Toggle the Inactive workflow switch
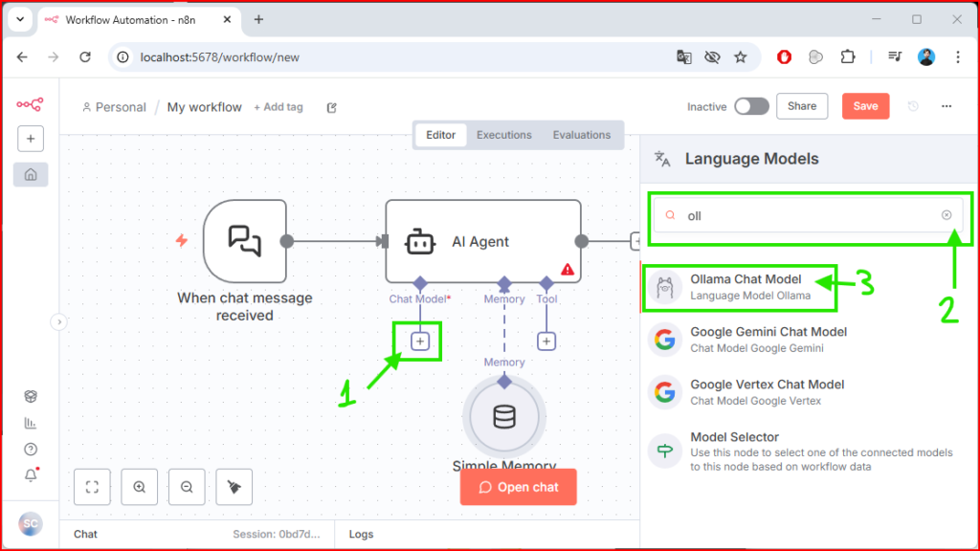This screenshot has height=551, width=980. pyautogui.click(x=751, y=106)
